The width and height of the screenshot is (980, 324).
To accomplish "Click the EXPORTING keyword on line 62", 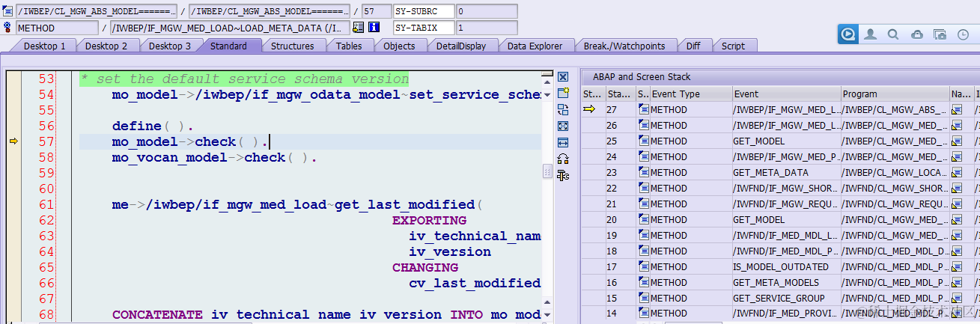I will pos(429,220).
